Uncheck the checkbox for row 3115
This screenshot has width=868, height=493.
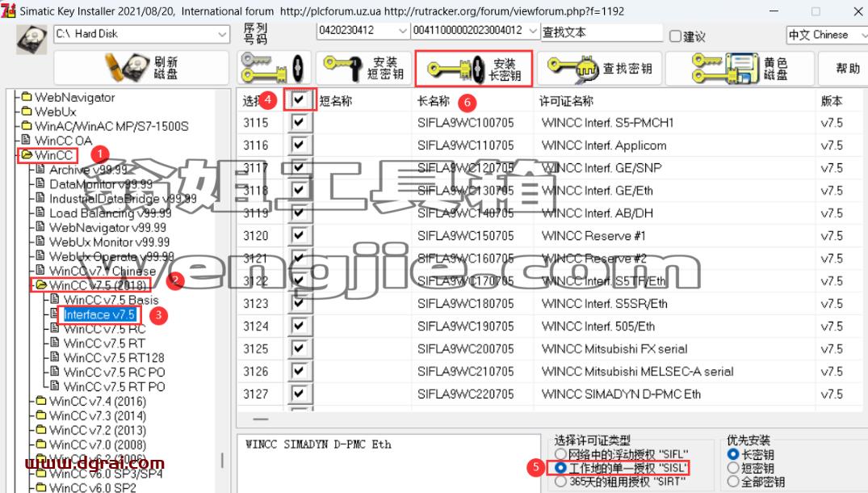(x=299, y=122)
